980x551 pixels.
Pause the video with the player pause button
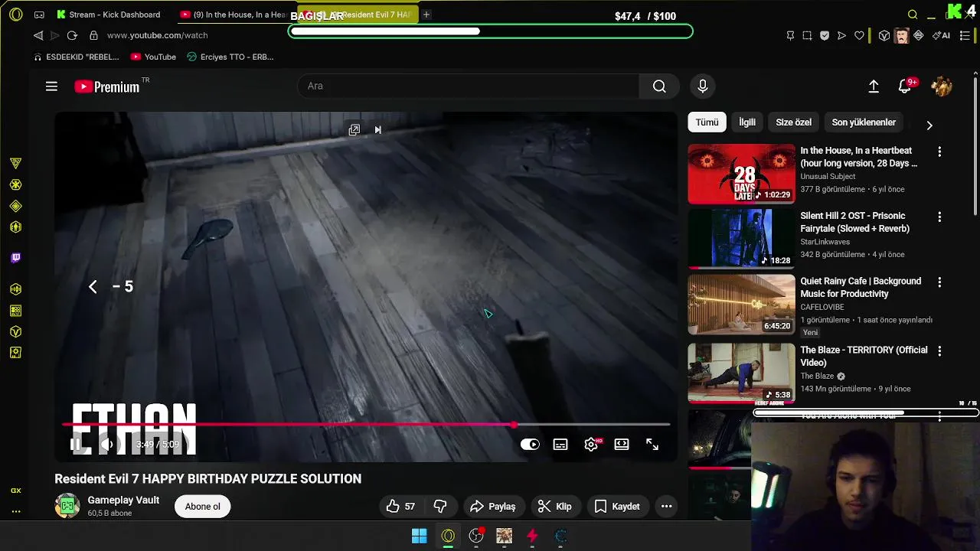pos(75,444)
